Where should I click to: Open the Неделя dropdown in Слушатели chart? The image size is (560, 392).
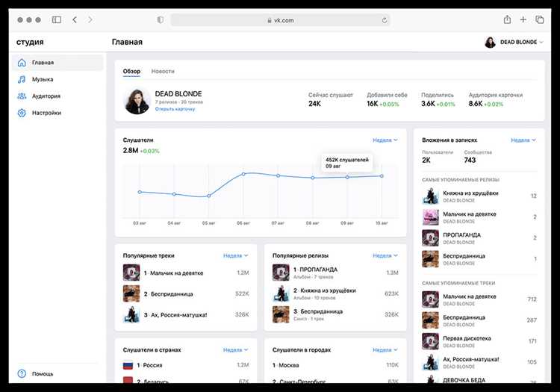coord(385,140)
